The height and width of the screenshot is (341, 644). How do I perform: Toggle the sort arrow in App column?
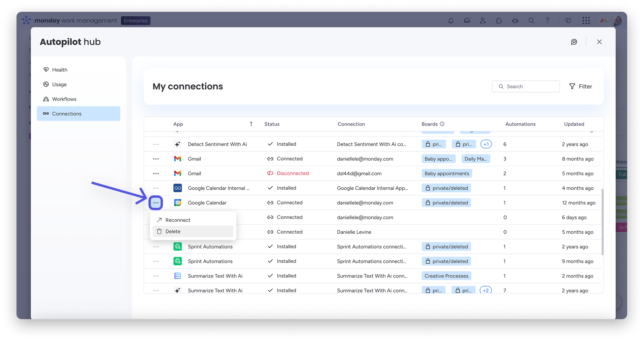[251, 124]
